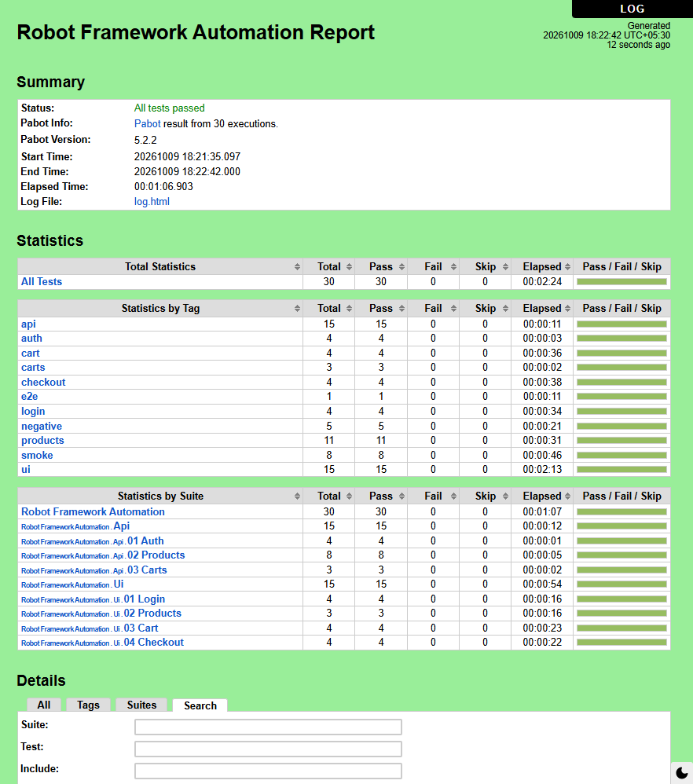Sort Statistics by Tag Pass column arrow
Image resolution: width=693 pixels, height=784 pixels.
tap(401, 309)
